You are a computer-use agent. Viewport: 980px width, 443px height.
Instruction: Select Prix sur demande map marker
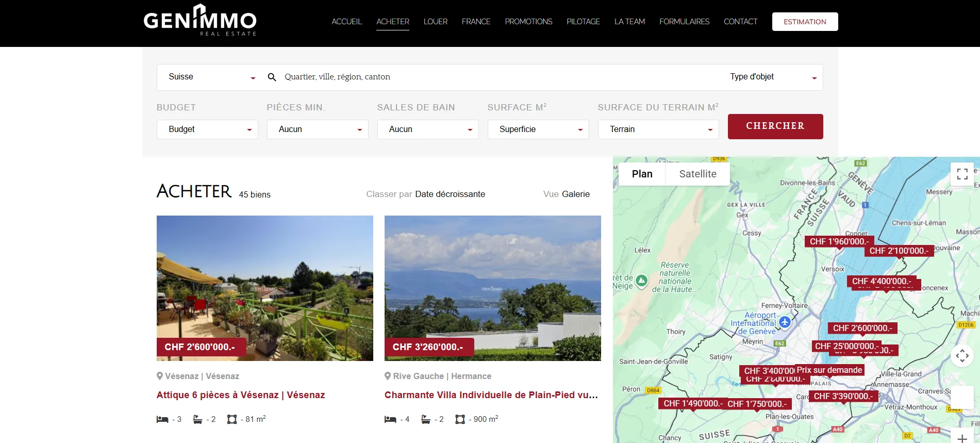pos(829,370)
